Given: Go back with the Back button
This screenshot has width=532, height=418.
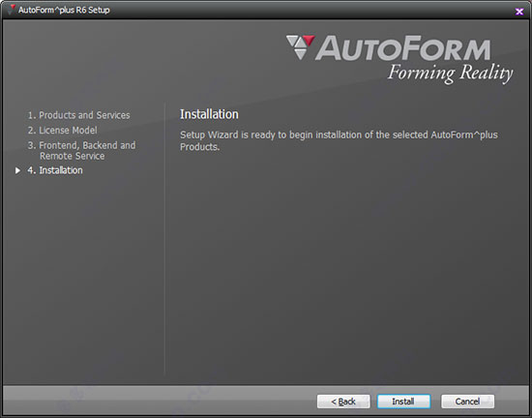Looking at the screenshot, I should point(343,402).
